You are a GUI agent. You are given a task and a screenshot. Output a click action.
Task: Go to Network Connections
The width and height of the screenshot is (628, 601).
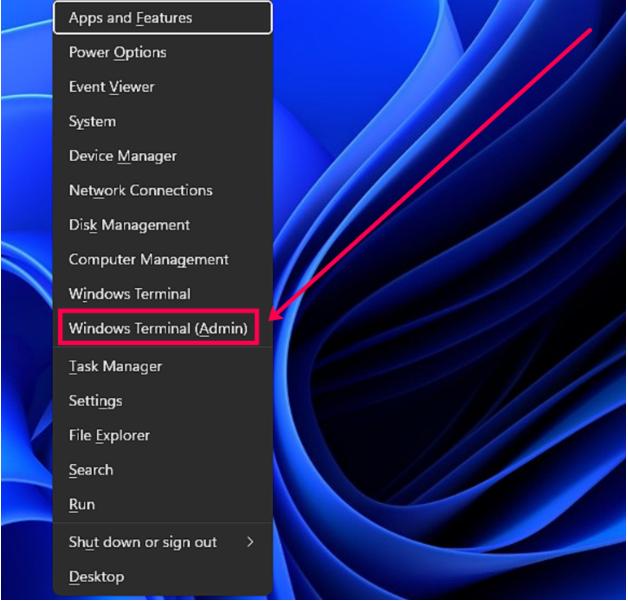[x=163, y=190]
